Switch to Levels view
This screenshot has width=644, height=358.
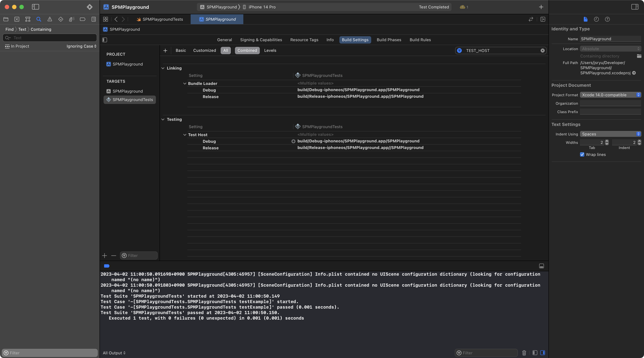pyautogui.click(x=270, y=51)
